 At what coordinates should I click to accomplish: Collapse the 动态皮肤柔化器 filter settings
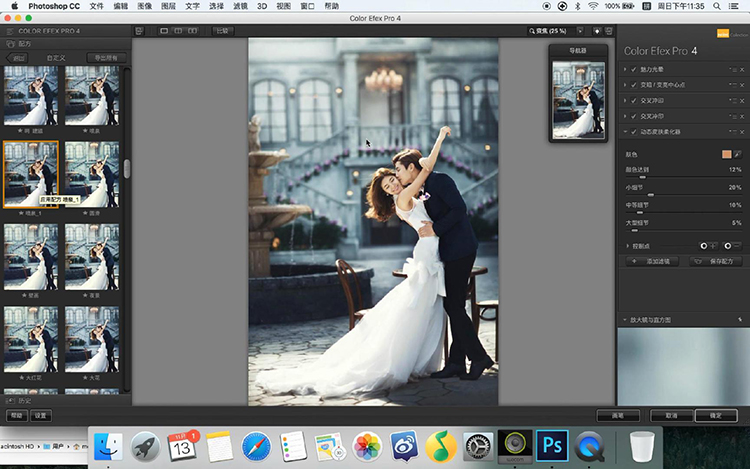point(625,132)
